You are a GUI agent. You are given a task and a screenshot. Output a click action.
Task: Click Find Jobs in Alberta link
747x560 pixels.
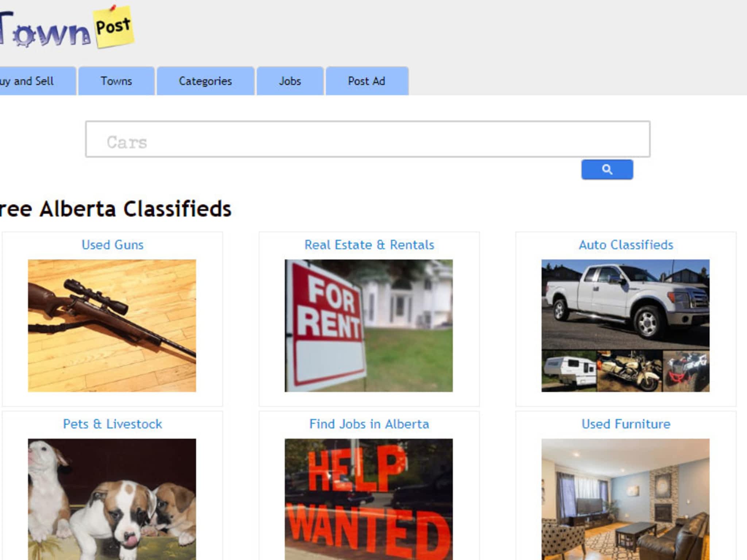[x=369, y=424]
